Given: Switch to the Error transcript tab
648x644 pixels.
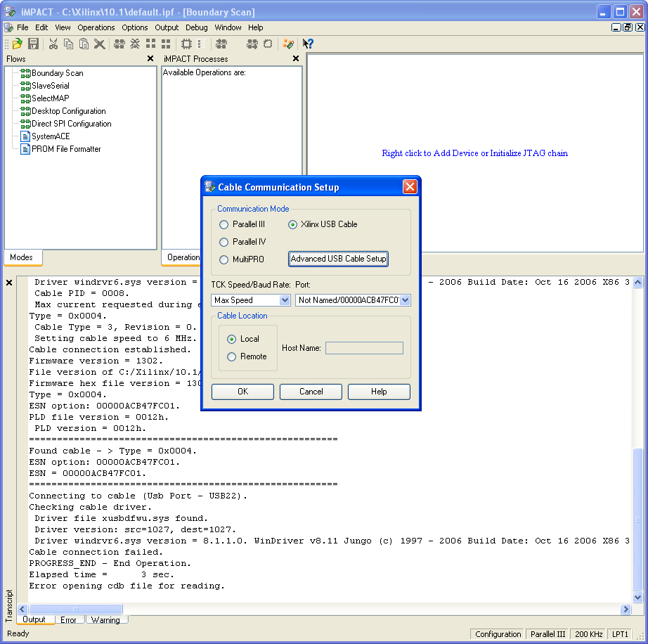Looking at the screenshot, I should [68, 620].
